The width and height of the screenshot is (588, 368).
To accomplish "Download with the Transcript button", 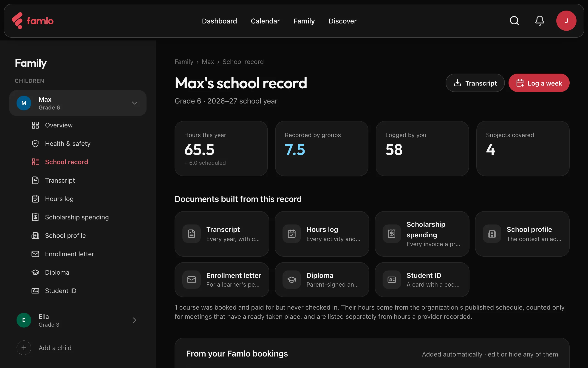I will coord(475,83).
